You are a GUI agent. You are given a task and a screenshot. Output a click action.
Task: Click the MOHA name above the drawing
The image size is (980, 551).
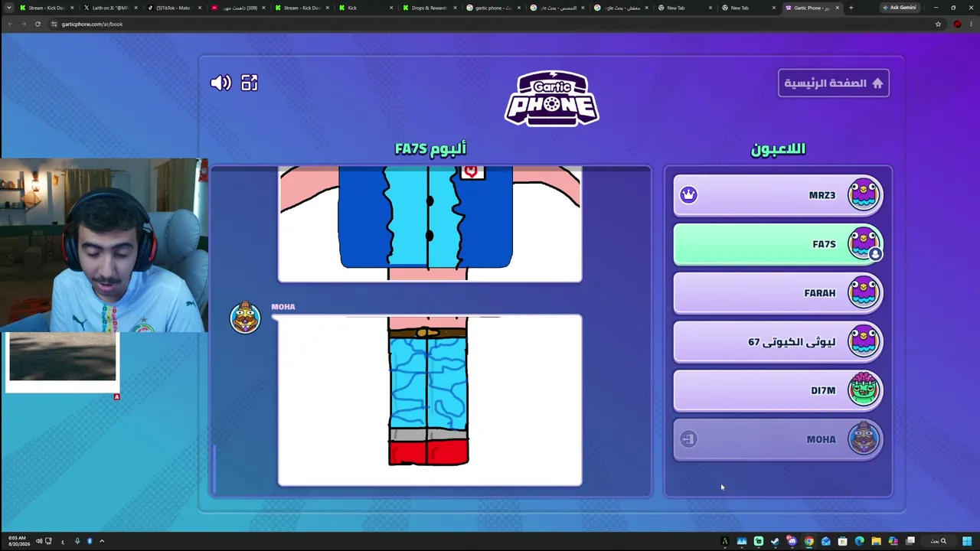tap(283, 307)
